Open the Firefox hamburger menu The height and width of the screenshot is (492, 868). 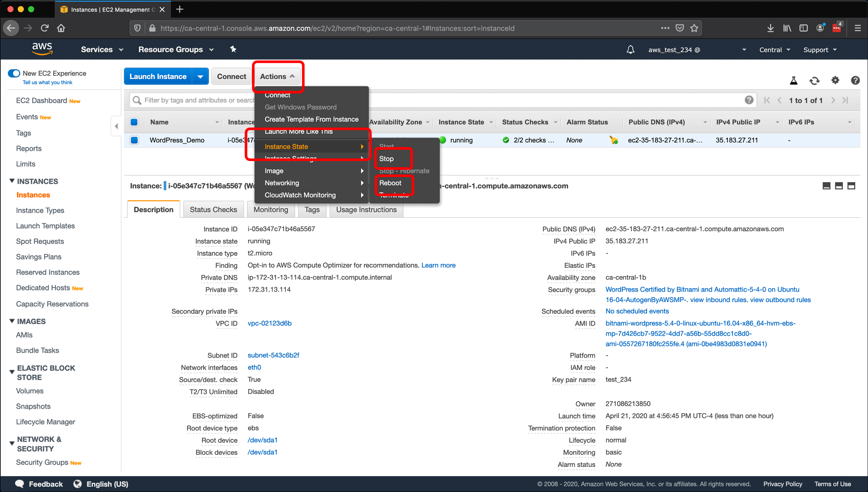coord(857,28)
